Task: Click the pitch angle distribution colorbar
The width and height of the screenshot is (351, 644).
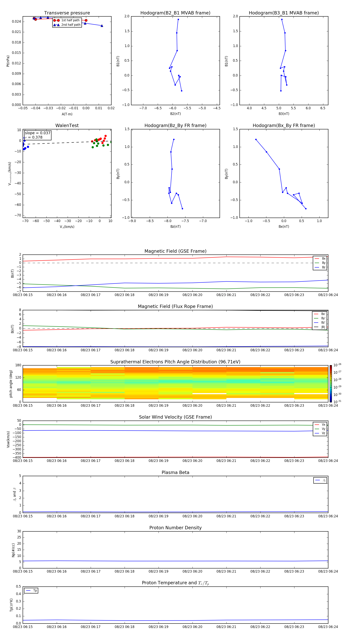Action: [x=331, y=383]
